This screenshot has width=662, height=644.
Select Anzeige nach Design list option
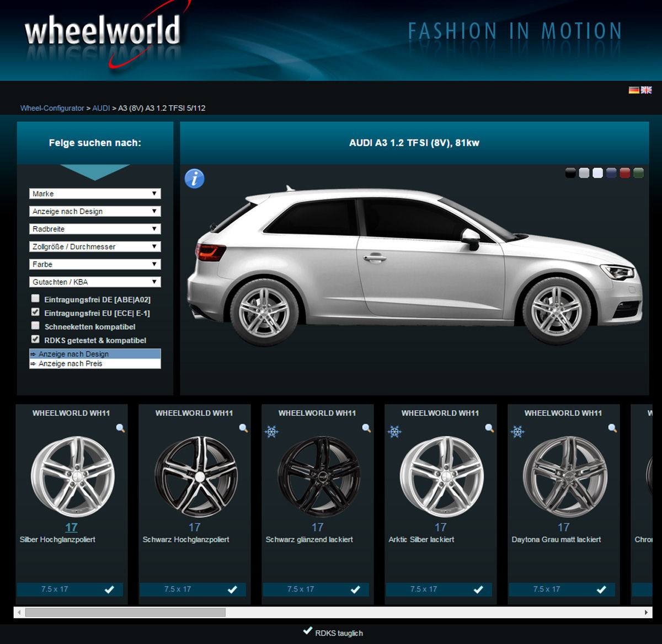pos(95,354)
